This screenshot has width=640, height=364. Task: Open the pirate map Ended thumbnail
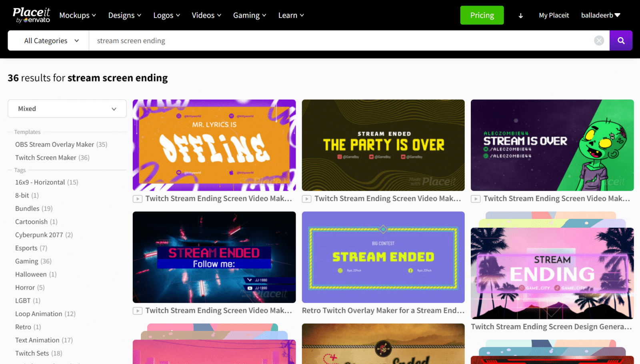(383, 344)
